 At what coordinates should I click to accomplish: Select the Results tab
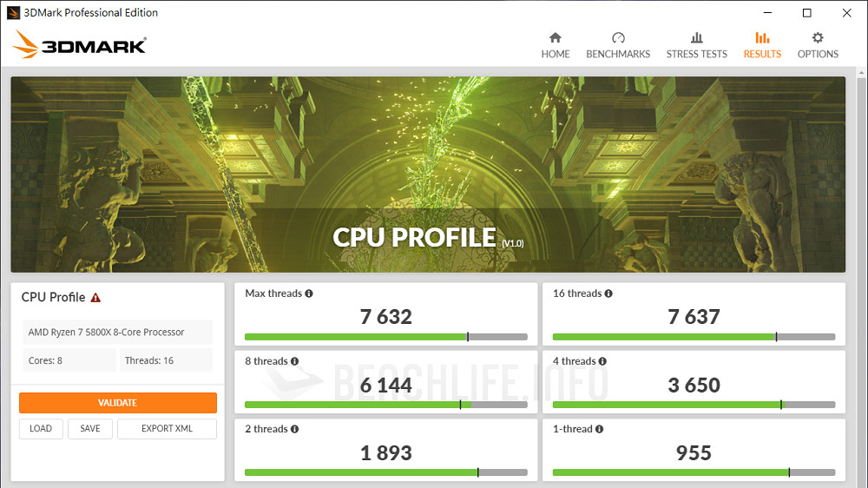(762, 45)
